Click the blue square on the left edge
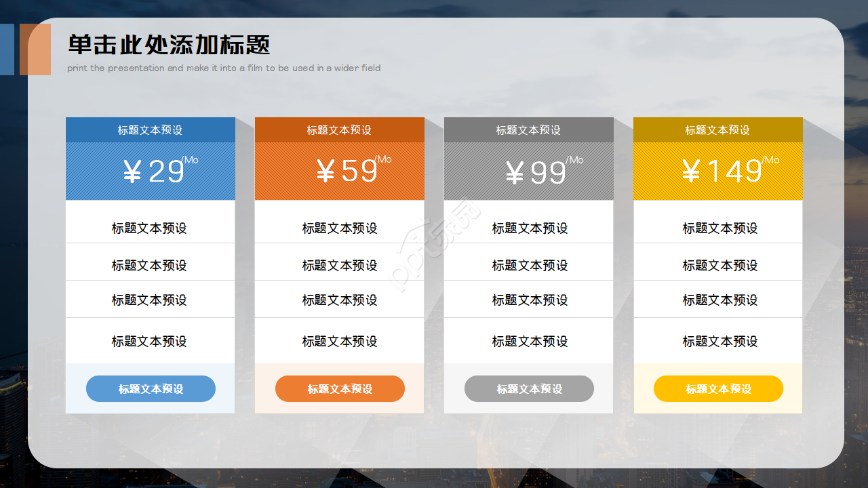Viewport: 868px width, 488px height. 6,49
